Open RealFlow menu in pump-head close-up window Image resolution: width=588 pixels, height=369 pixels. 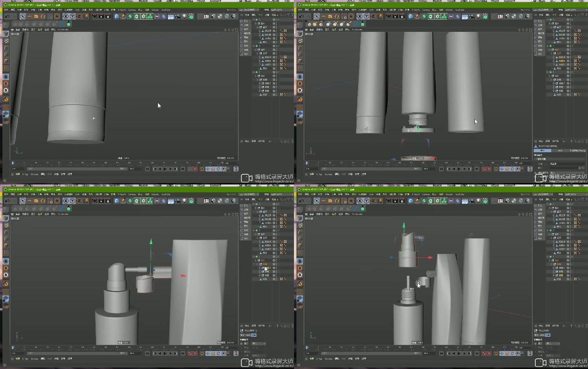166,194
